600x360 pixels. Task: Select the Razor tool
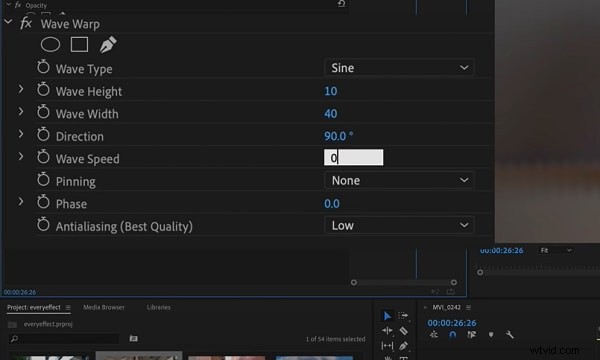tap(403, 331)
